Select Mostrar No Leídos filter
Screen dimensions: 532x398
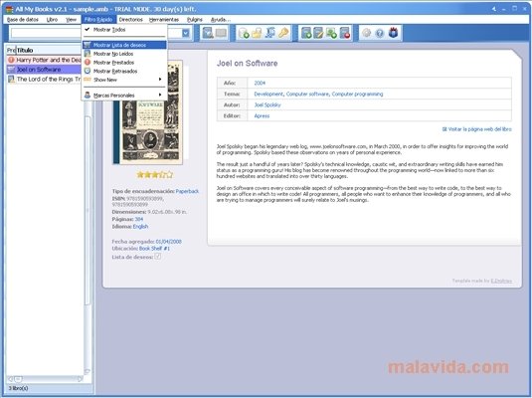click(x=124, y=54)
